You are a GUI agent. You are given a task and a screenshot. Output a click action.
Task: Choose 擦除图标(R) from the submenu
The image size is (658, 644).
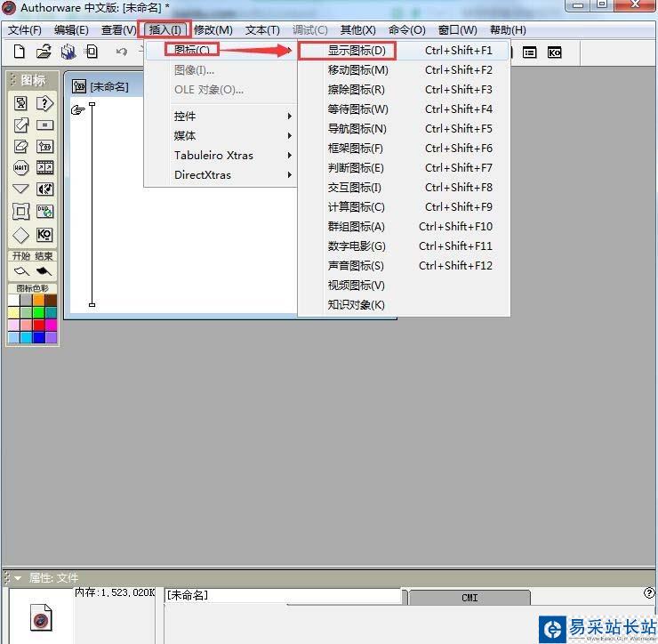pyautogui.click(x=404, y=90)
